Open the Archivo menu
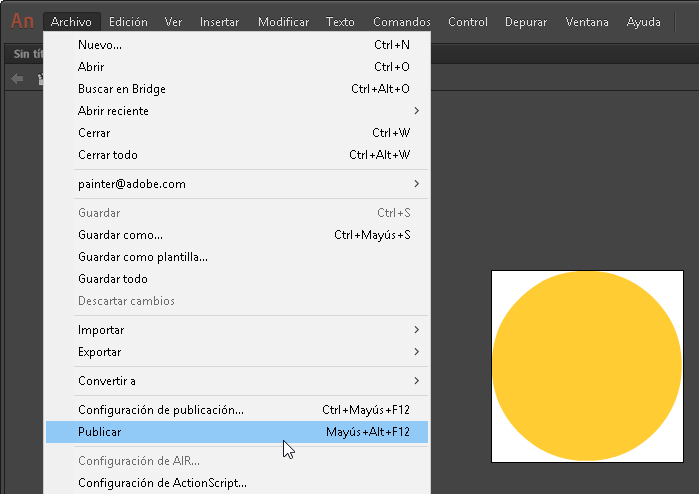This screenshot has height=494, width=699. [x=71, y=22]
